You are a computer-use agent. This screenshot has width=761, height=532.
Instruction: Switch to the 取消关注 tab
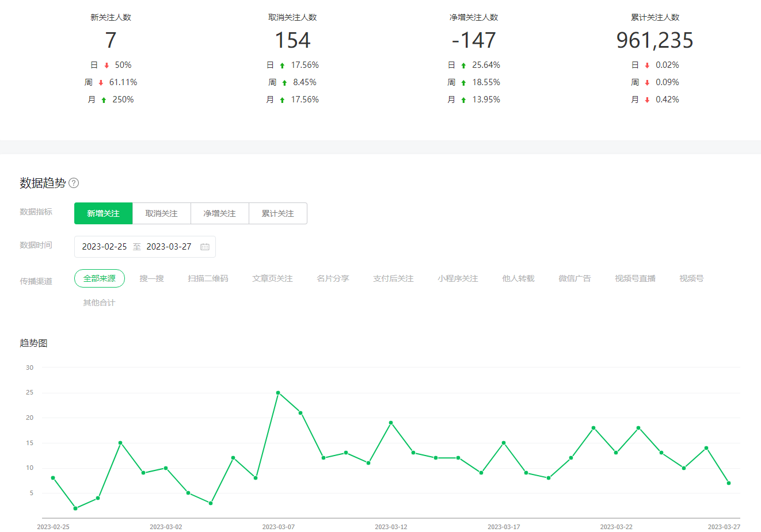[x=162, y=213]
